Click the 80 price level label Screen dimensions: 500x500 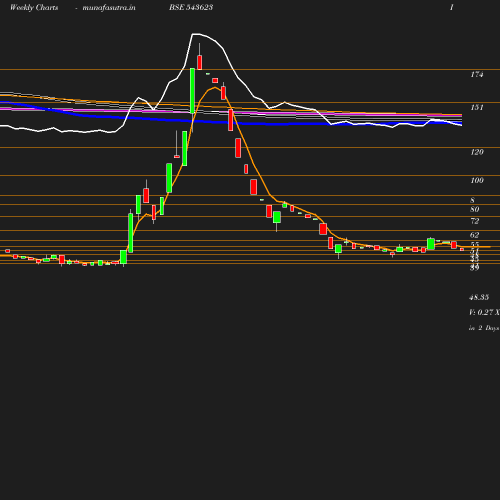click(x=475, y=209)
